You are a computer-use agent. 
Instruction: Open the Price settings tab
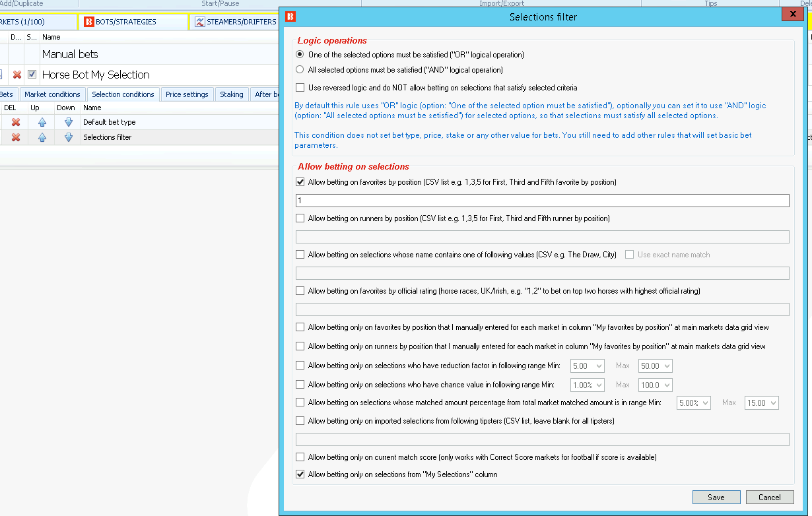[187, 94]
